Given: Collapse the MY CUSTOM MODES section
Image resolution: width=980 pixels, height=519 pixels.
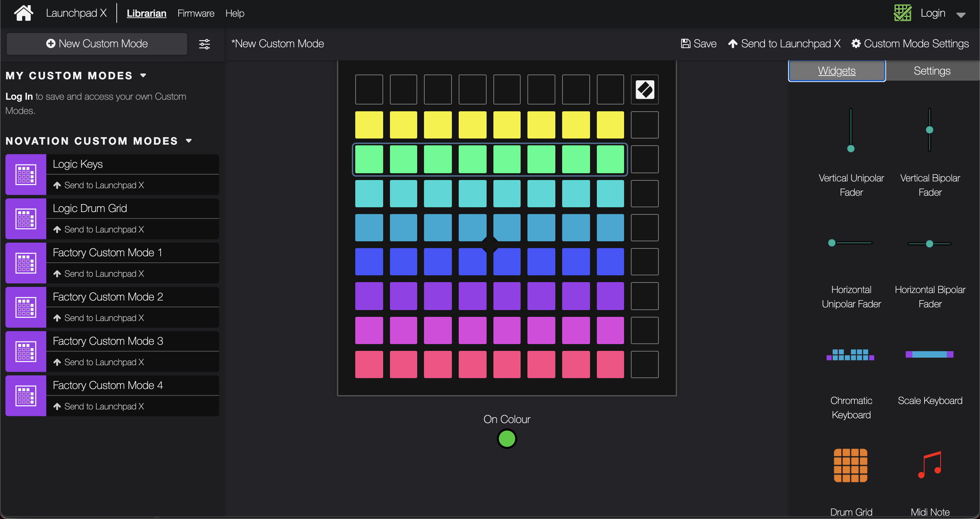Looking at the screenshot, I should 143,75.
